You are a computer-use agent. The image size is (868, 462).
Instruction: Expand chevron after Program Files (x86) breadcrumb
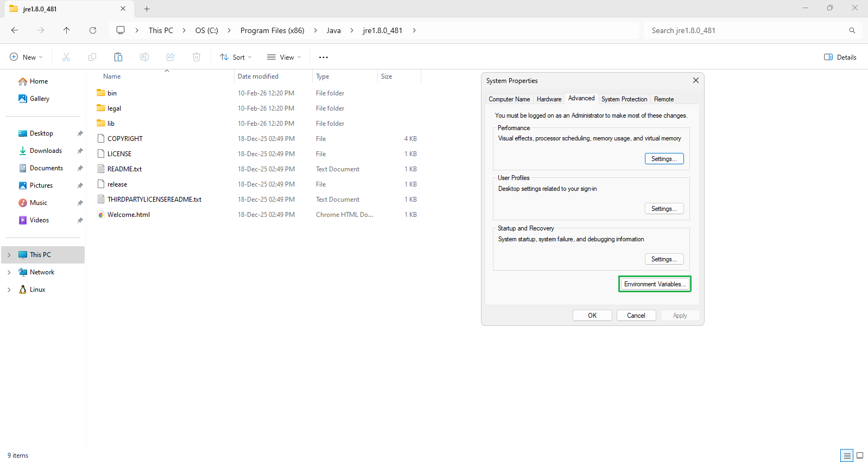coord(315,30)
